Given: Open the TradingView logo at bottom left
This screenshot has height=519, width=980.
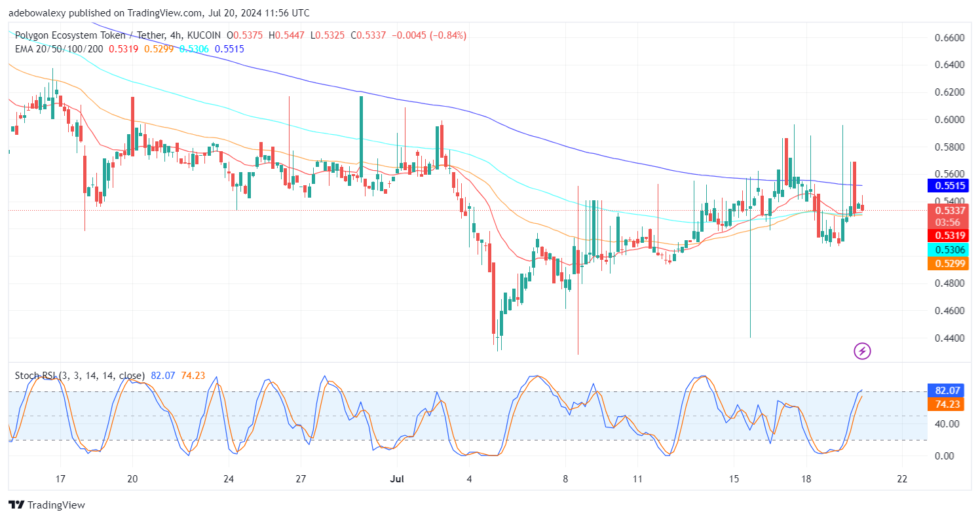Looking at the screenshot, I should 47,505.
